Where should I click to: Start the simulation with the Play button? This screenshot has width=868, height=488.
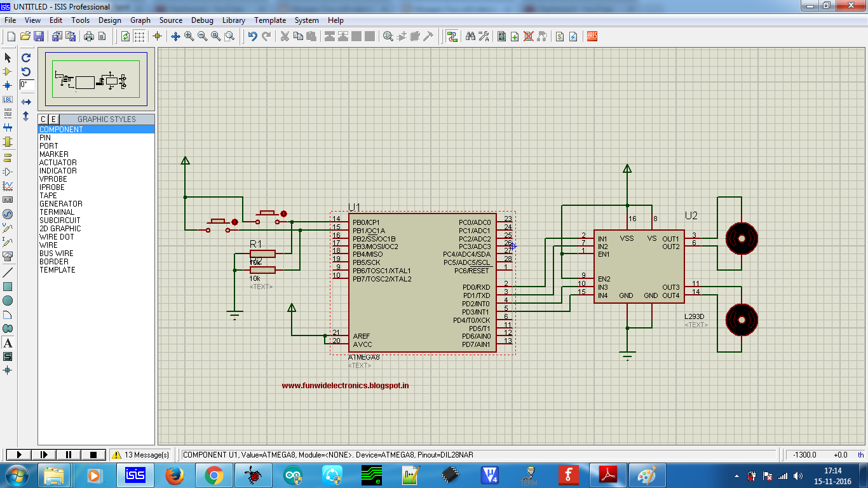tap(18, 454)
